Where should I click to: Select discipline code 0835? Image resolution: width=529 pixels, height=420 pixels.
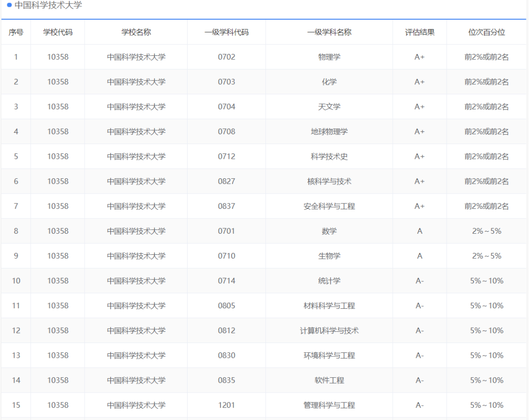coord(227,380)
